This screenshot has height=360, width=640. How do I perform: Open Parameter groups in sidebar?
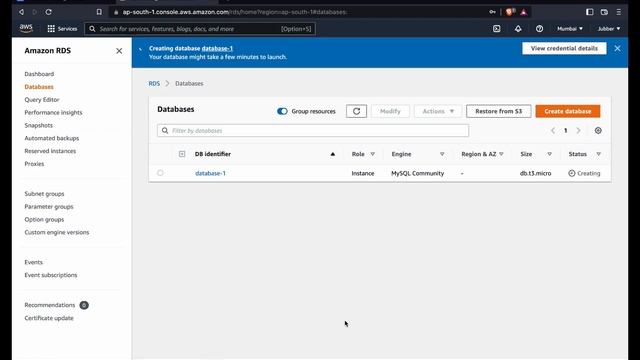(x=49, y=207)
